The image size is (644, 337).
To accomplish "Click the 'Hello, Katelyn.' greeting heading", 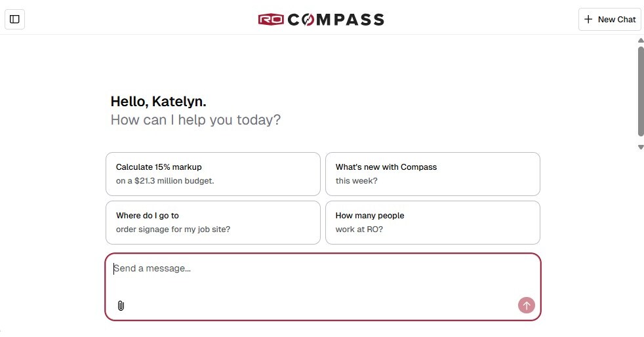I will [x=158, y=102].
